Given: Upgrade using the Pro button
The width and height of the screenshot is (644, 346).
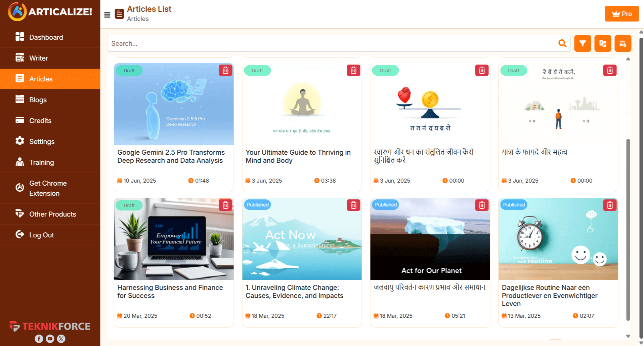Looking at the screenshot, I should [621, 14].
